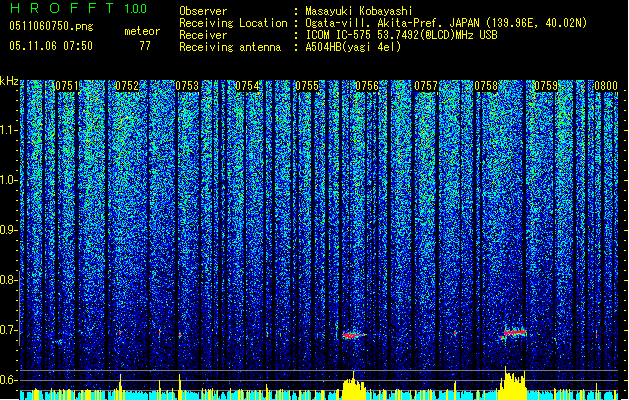Click the 'Receiving Location' field label
Image resolution: width=629 pixels, height=400 pixels.
point(233,23)
